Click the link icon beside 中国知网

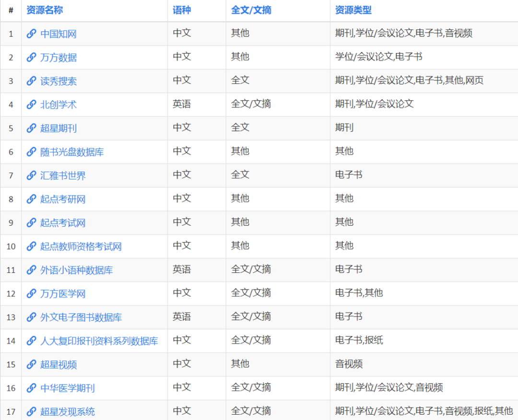(x=31, y=34)
